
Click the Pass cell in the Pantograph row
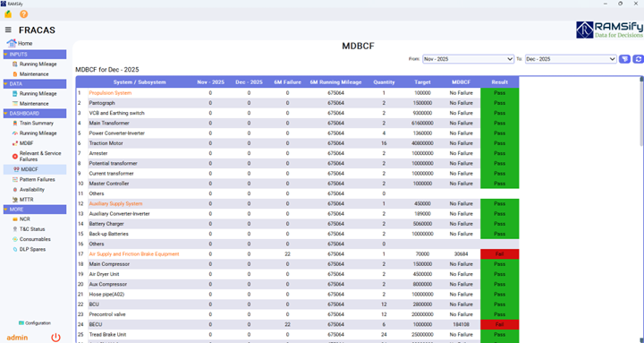click(x=499, y=103)
